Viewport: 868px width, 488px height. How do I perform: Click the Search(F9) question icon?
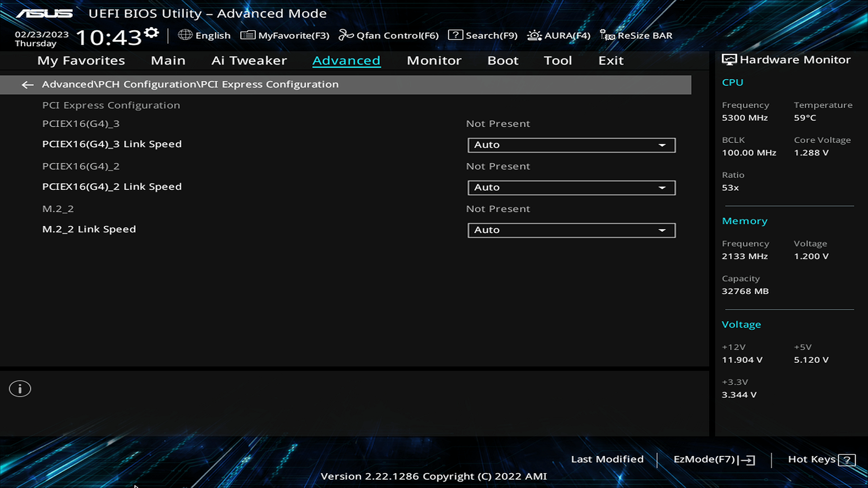(455, 35)
